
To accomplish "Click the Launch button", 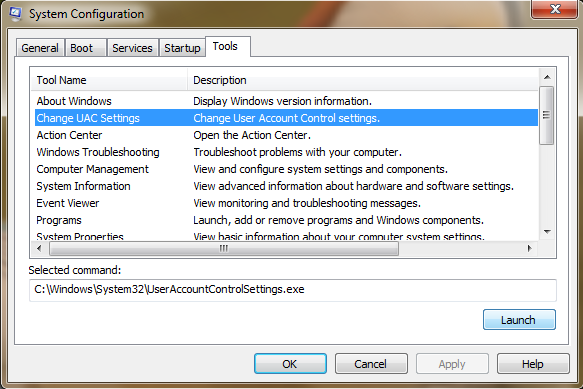I will (519, 320).
